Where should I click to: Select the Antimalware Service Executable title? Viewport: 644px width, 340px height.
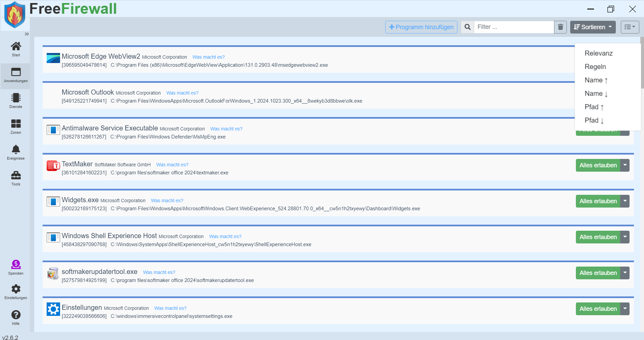[110, 128]
